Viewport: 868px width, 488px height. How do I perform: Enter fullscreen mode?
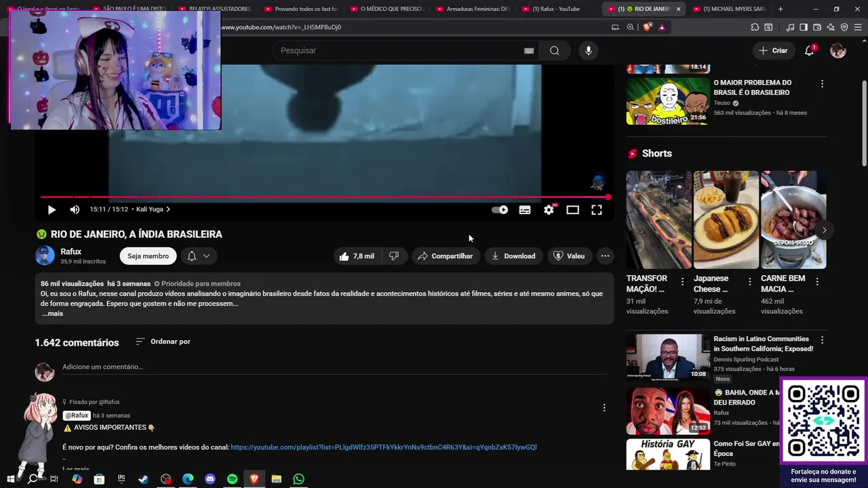pyautogui.click(x=597, y=209)
